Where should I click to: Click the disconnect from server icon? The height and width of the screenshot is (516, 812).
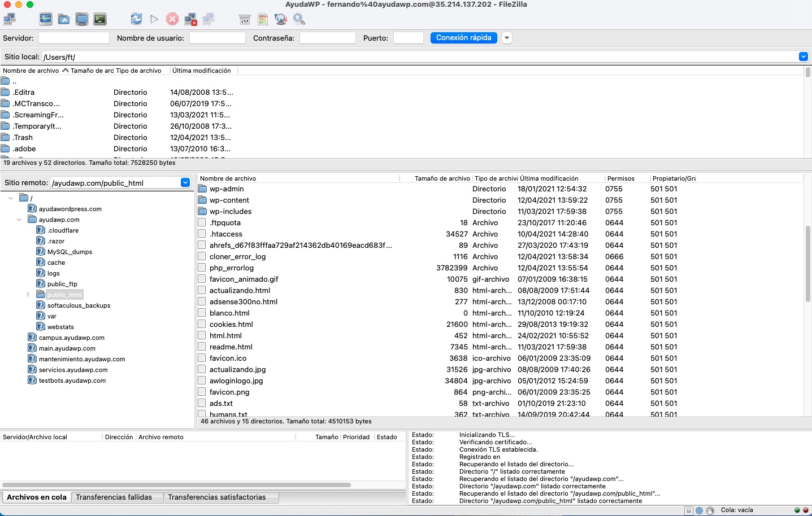pos(189,19)
